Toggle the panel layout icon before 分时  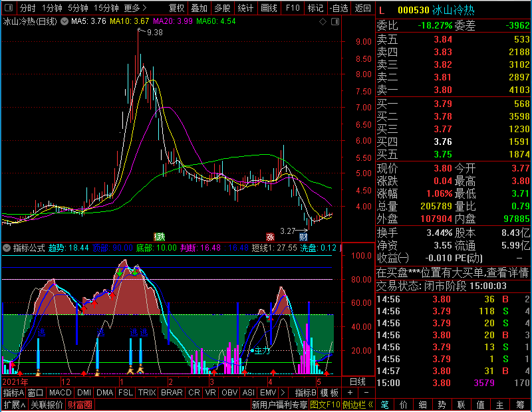click(9, 7)
